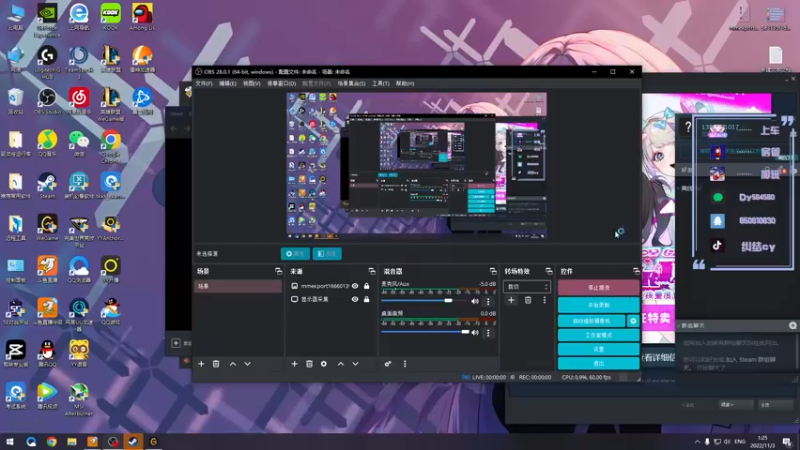Viewport: 800px width, 450px height.
Task: Toggle lock on display capture source
Action: point(366,299)
